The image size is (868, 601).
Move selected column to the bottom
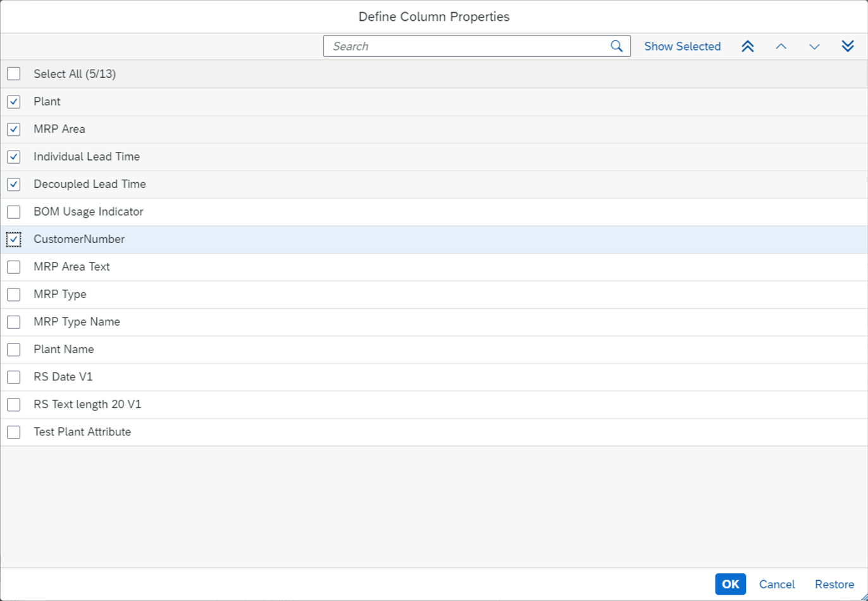(x=848, y=46)
